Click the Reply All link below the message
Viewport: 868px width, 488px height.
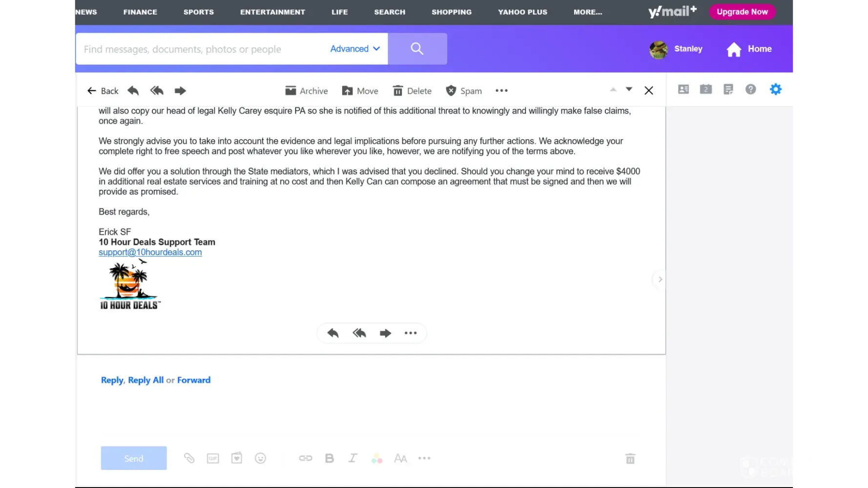[146, 380]
